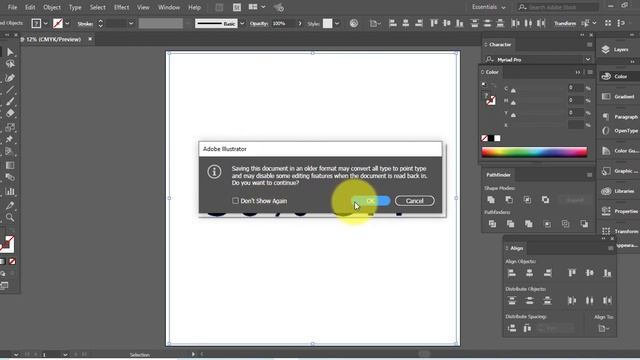The height and width of the screenshot is (360, 640).
Task: Click Unite in Pathfinder Shape Modes
Action: [491, 200]
